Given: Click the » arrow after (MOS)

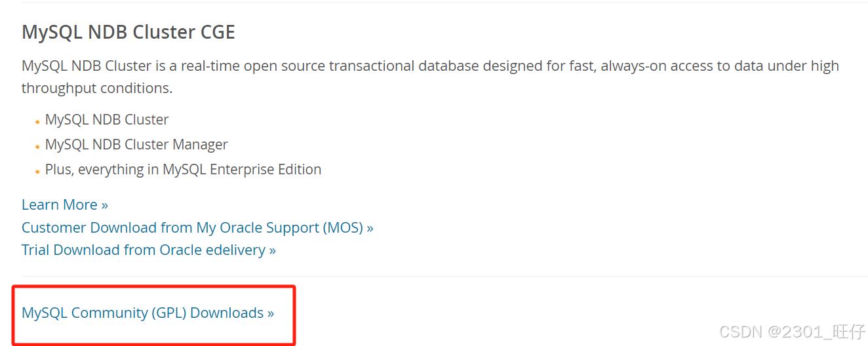Looking at the screenshot, I should coord(370,228).
